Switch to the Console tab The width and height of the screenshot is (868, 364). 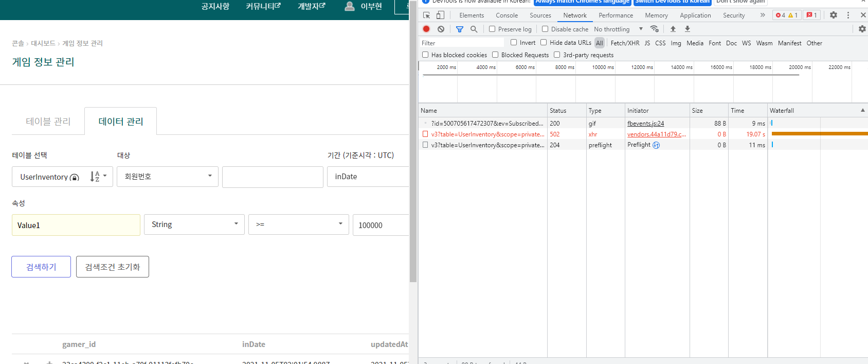tap(507, 15)
